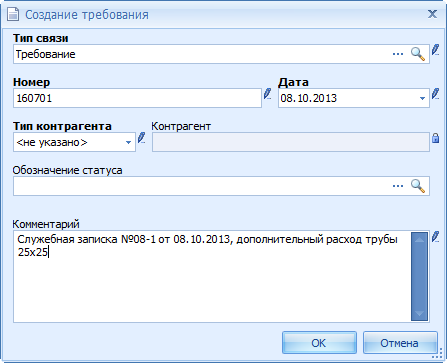Click the ellipsis button in Обозначение статуса field

(398, 186)
